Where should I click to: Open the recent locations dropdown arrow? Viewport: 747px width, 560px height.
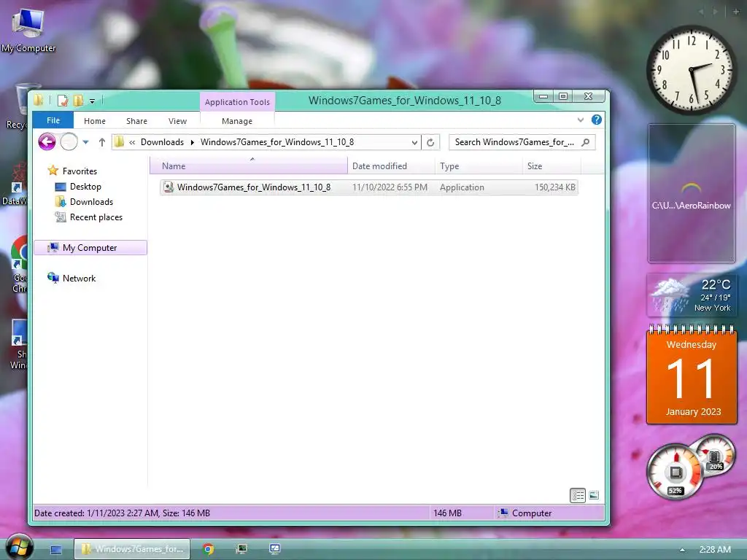tap(86, 142)
